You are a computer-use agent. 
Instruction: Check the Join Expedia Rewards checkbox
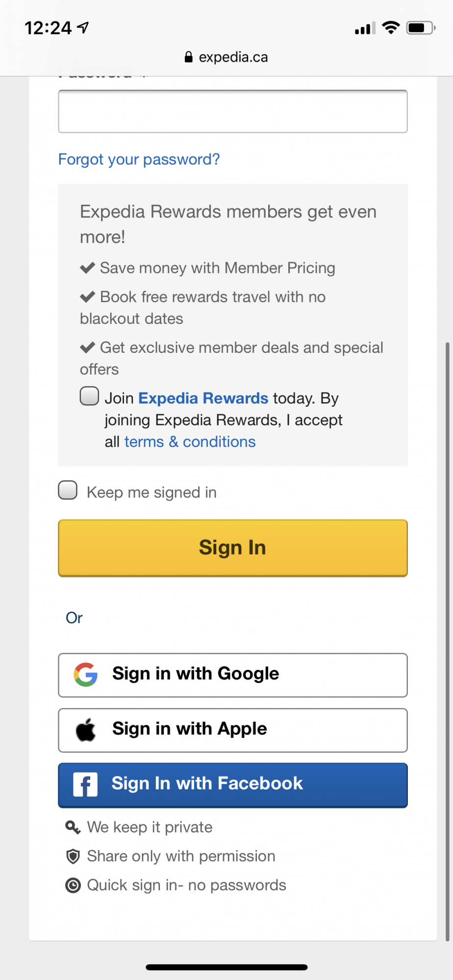[x=89, y=396]
